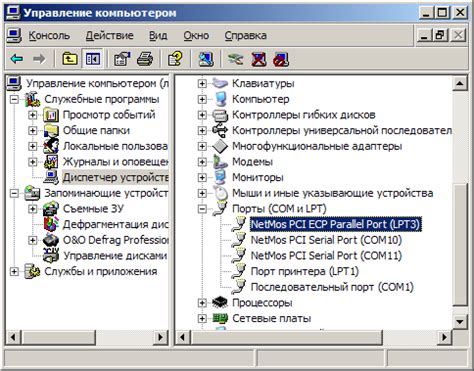
Task: Expand the O&O Defrag Professional node
Action: pos(32,240)
